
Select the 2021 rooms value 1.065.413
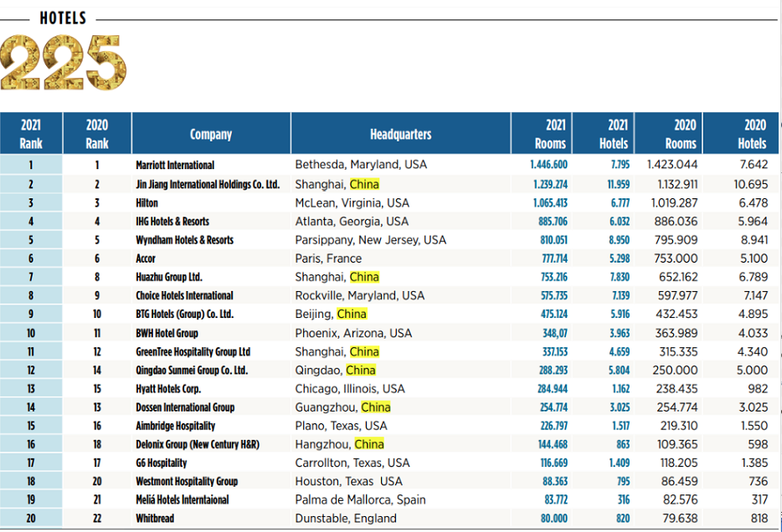550,203
